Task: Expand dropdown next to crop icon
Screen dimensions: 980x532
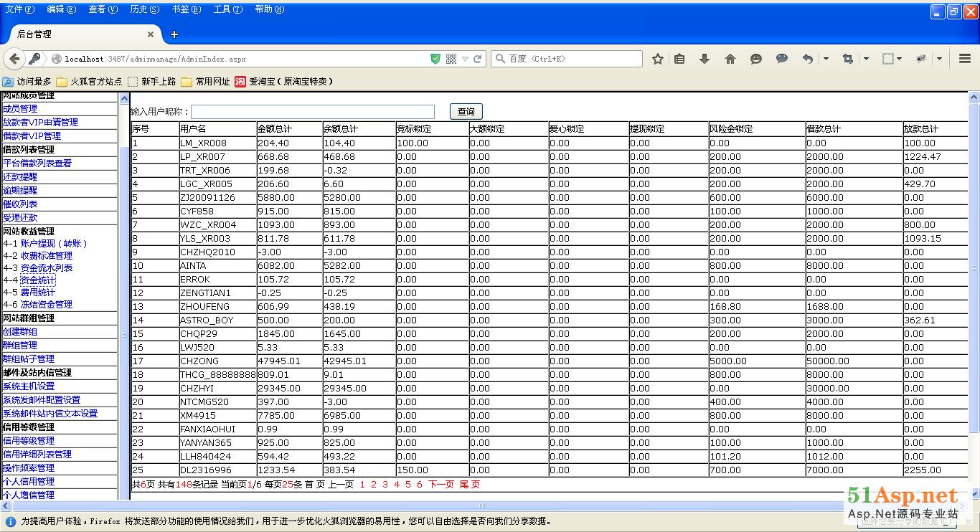Action: (x=866, y=59)
